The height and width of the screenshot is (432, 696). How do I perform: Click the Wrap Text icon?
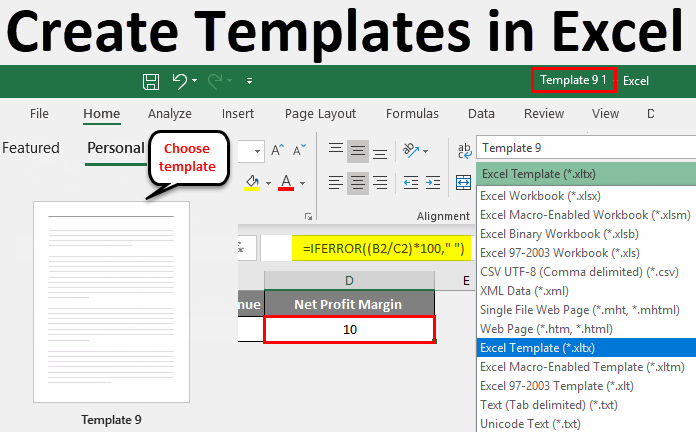click(464, 151)
